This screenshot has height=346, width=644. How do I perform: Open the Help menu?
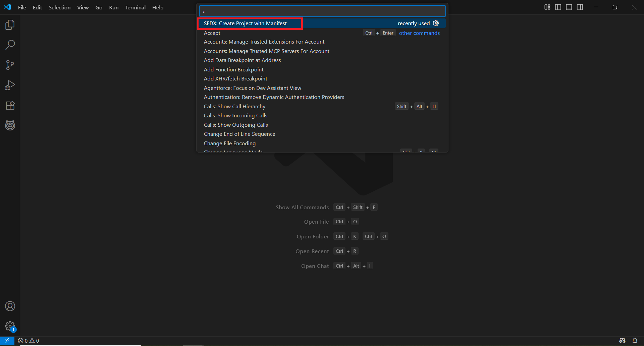(158, 7)
